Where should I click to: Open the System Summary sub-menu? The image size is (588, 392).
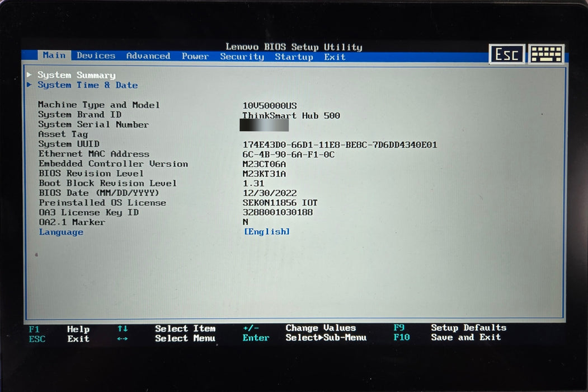(77, 75)
